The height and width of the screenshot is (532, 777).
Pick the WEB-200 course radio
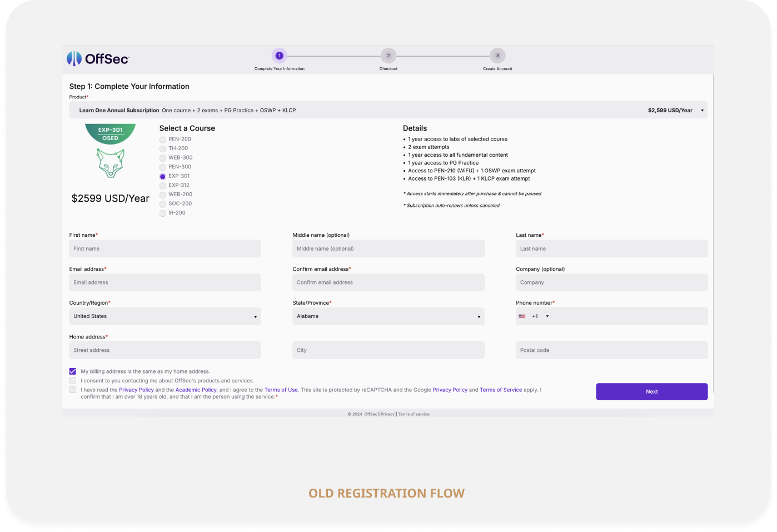point(163,195)
